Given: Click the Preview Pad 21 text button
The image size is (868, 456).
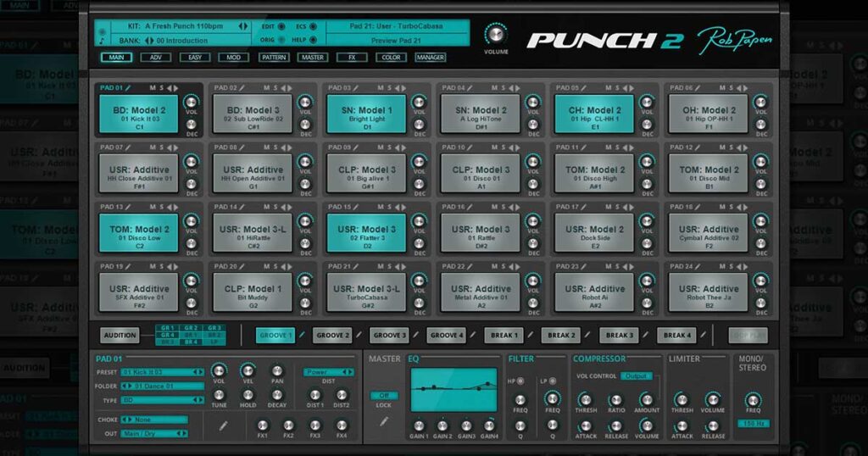Looking at the screenshot, I should (396, 41).
